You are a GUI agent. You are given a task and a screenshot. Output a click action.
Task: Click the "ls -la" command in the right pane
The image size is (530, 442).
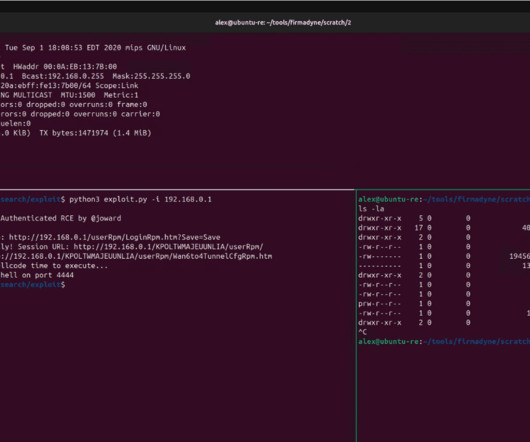(x=371, y=209)
